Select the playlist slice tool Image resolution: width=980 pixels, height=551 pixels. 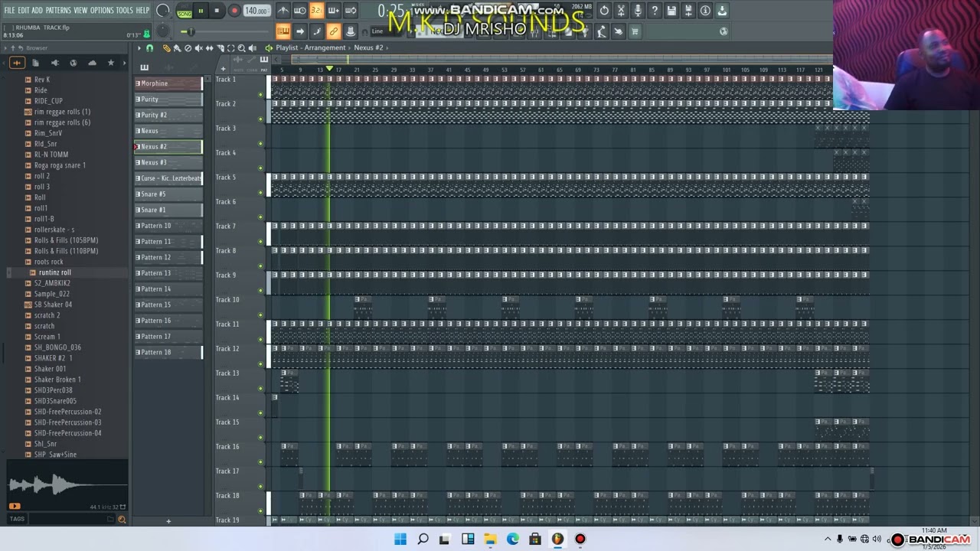click(x=220, y=48)
